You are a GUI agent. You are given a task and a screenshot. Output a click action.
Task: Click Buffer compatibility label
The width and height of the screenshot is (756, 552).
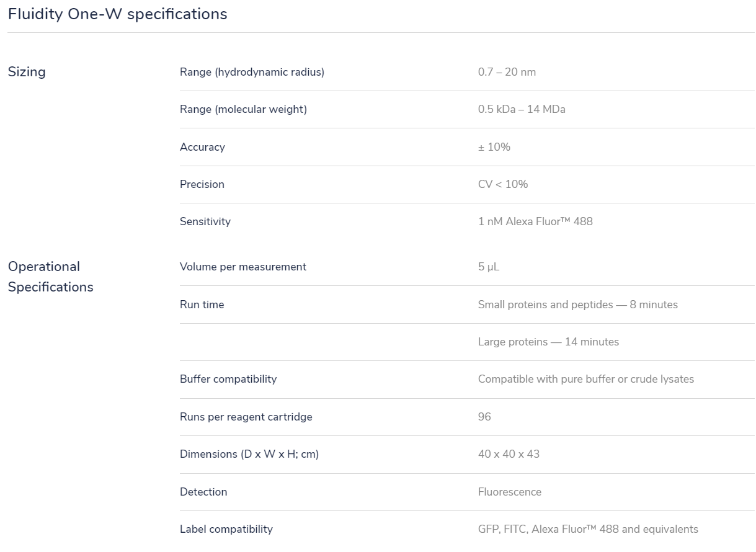click(228, 379)
